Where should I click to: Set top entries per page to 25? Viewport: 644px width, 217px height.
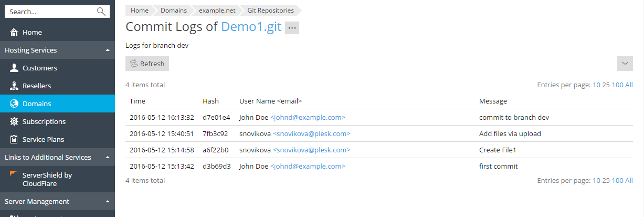click(606, 85)
